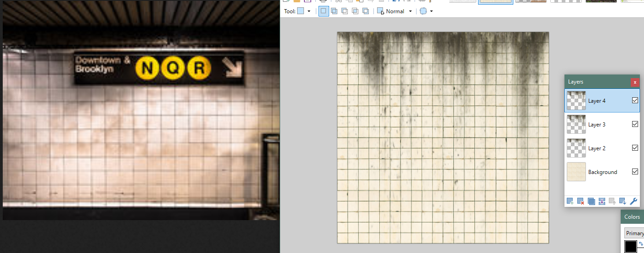644x253 pixels.
Task: Open the Normal selection sizing dropdown
Action: tap(410, 11)
